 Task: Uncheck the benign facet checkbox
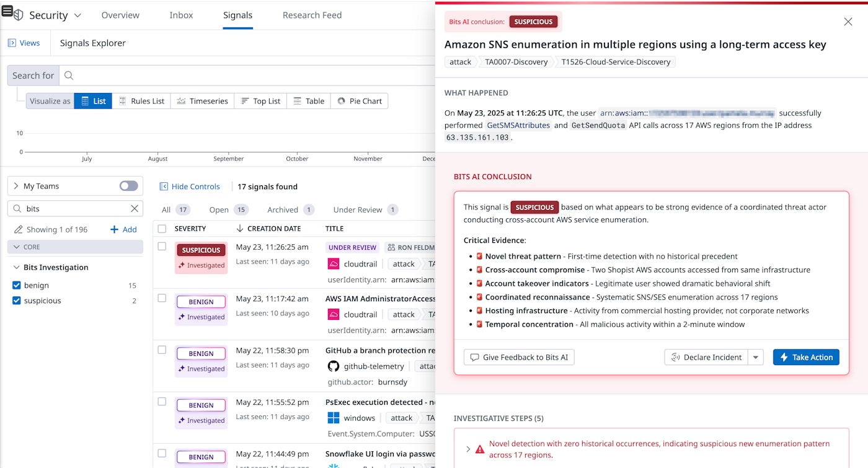(x=17, y=285)
